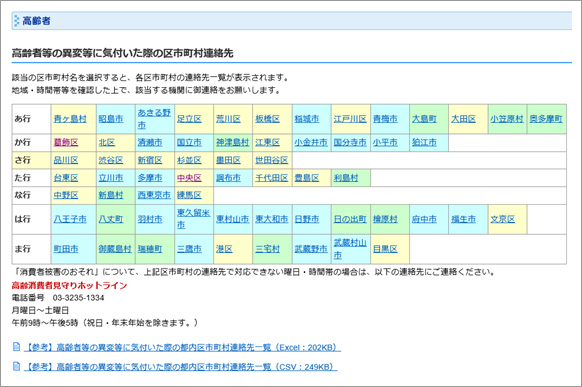The width and height of the screenshot is (582, 387).
Task: Choose the 八王子市 link
Action: coord(70,219)
